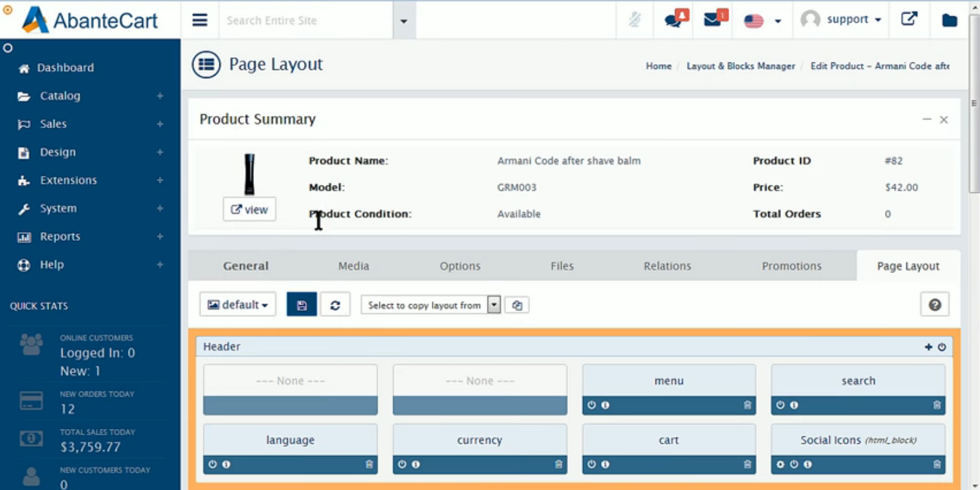
Task: Click the Search Entire Site field
Action: click(x=306, y=21)
